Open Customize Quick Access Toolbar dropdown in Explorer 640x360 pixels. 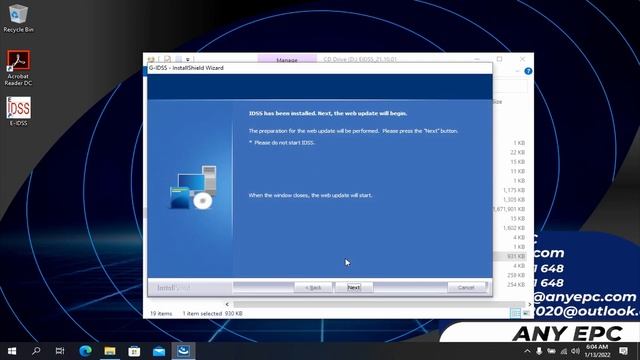[x=188, y=60]
